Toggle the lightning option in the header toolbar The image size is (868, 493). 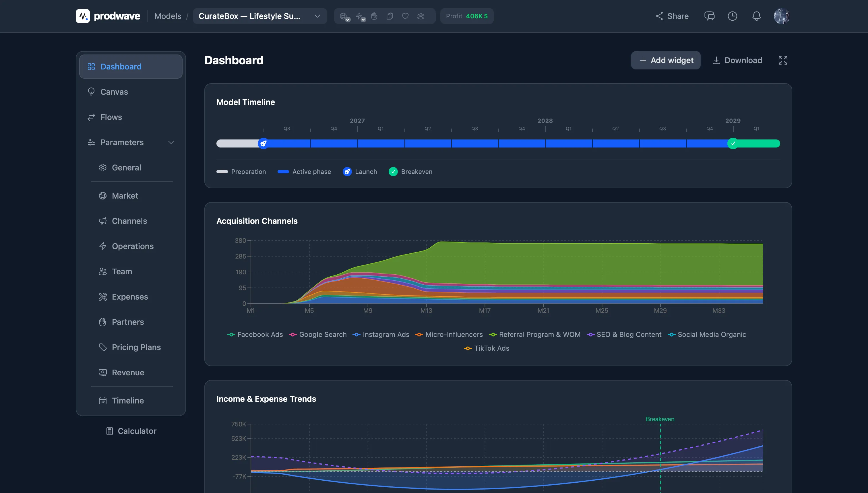(x=359, y=16)
